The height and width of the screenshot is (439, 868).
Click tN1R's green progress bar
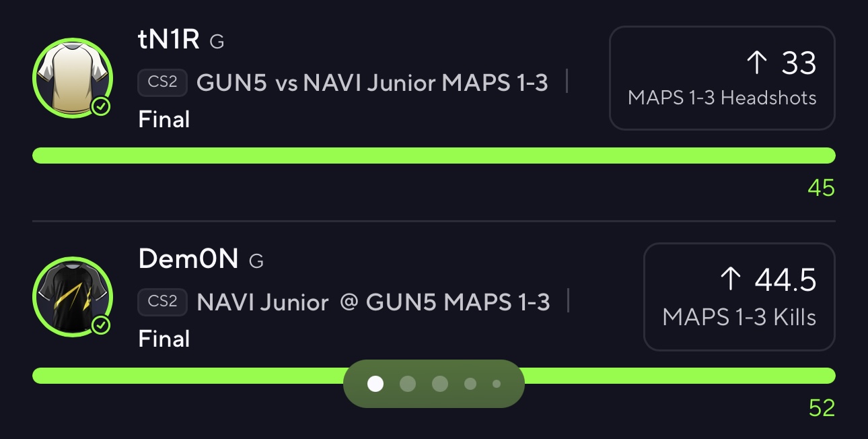point(434,156)
